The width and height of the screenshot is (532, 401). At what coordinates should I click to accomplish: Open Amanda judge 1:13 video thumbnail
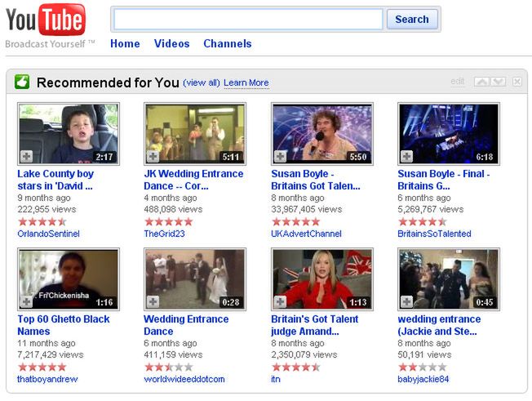pos(322,279)
